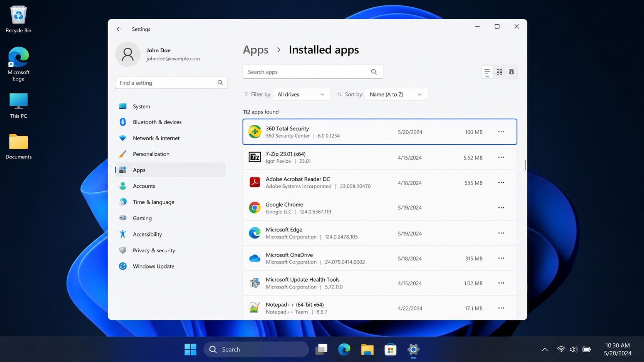Open the Windows Start button
This screenshot has height=362, width=644.
(x=190, y=349)
